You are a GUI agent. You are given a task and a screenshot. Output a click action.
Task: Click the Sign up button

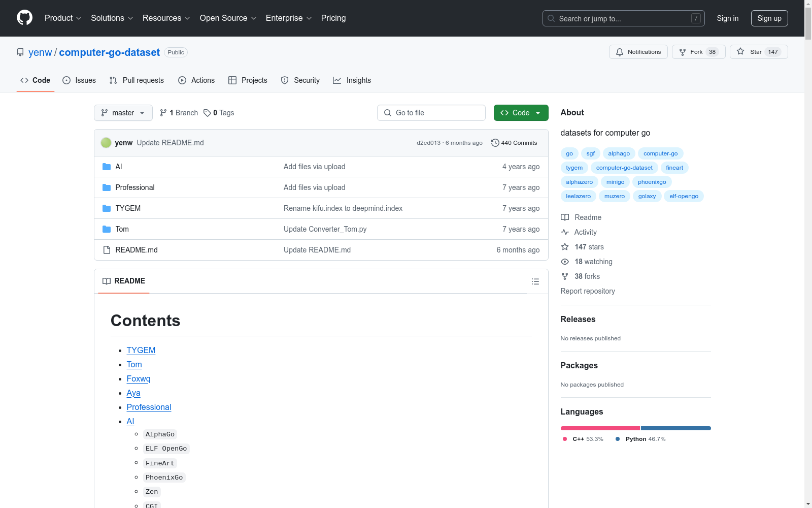coord(769,18)
